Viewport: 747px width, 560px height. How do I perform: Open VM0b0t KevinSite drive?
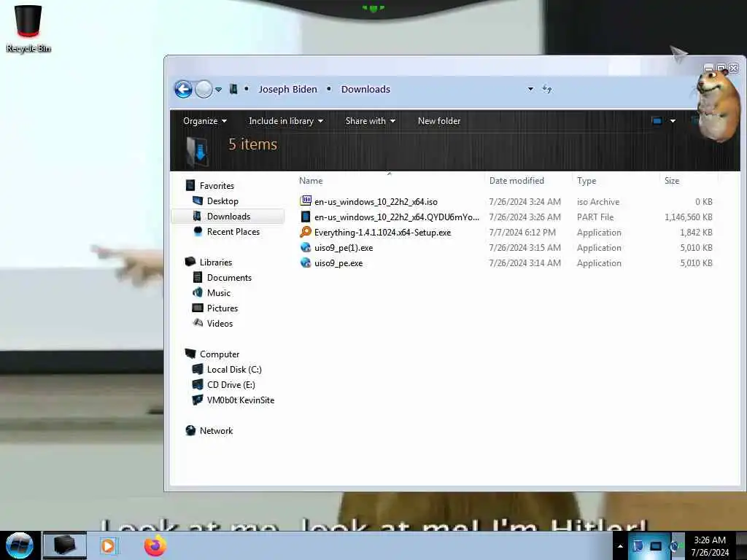(x=241, y=400)
